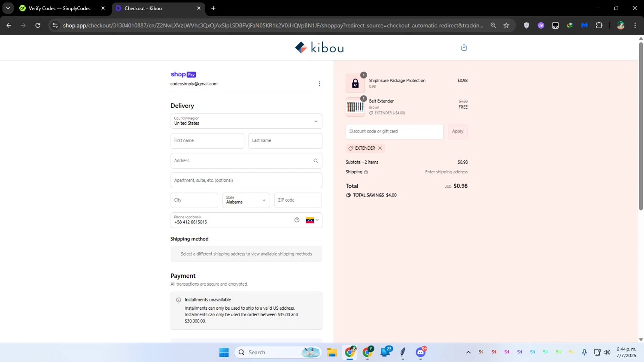The height and width of the screenshot is (362, 644).
Task: Click the site information icon in the address bar
Action: coord(55,25)
